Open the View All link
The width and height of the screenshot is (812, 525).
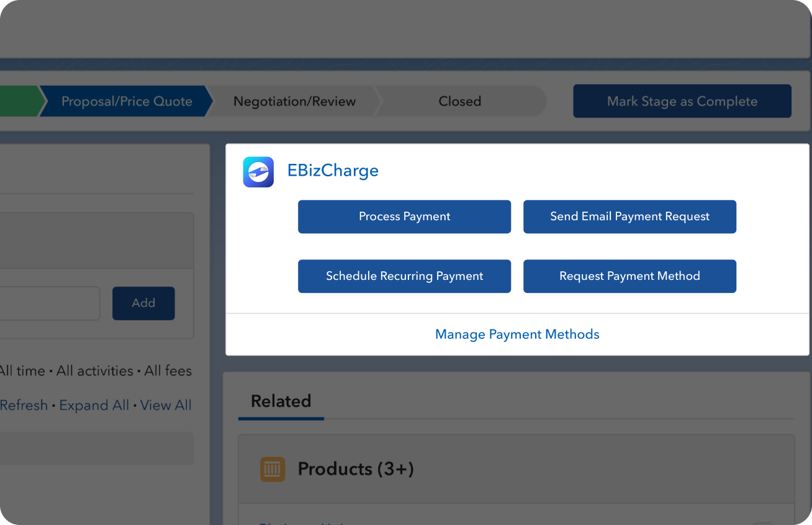coord(166,405)
